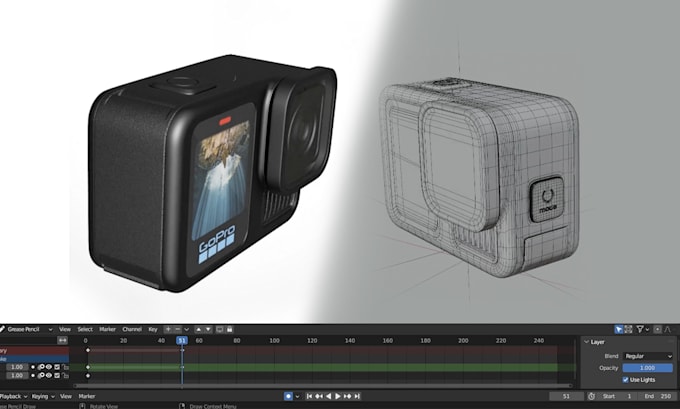The height and width of the screenshot is (409, 680).
Task: Open the Playback popover
Action: click(x=13, y=396)
